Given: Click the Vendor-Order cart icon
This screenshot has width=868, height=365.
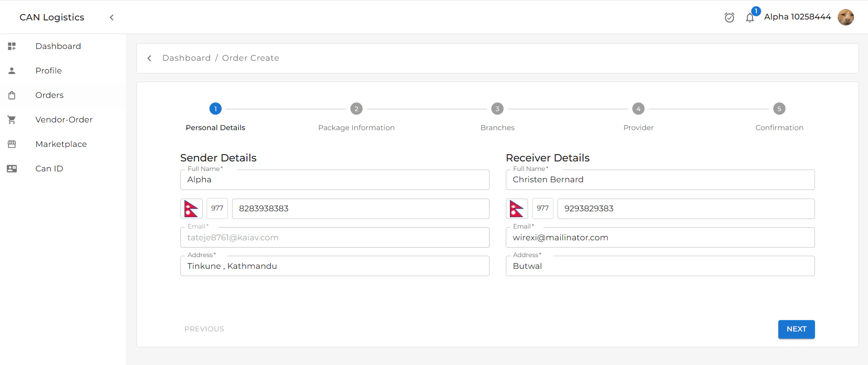Looking at the screenshot, I should (12, 120).
